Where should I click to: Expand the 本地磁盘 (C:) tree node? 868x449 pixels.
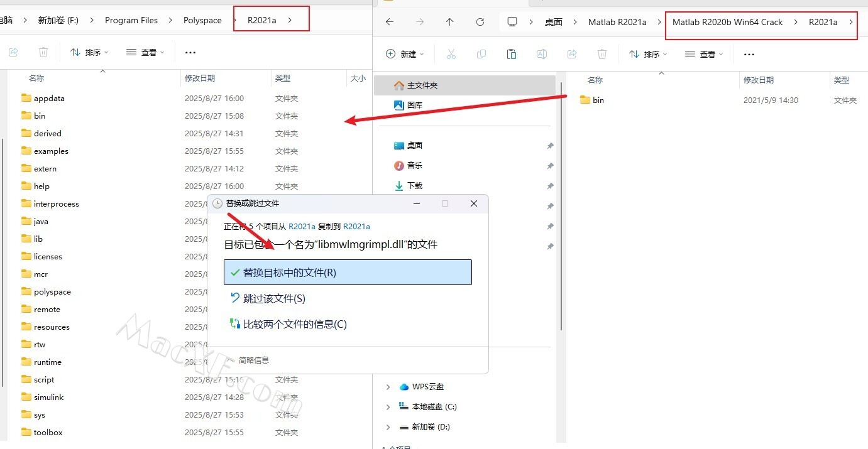(388, 407)
